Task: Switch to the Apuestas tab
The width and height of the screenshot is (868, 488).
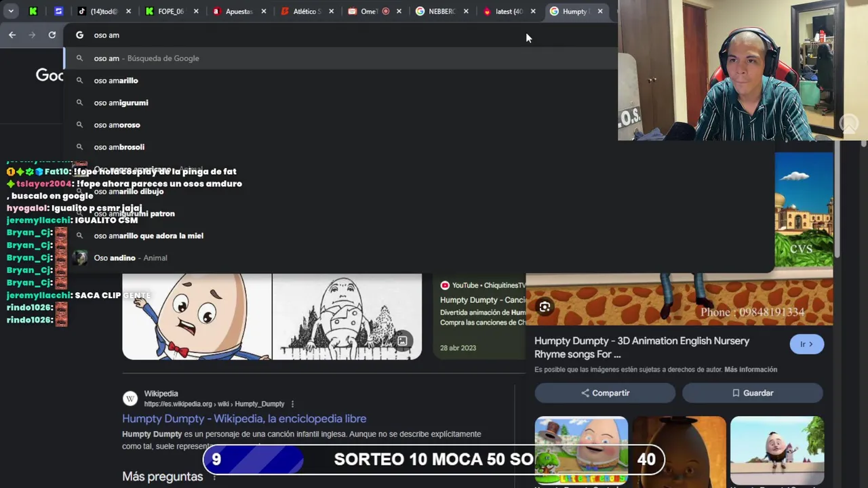Action: (x=233, y=11)
